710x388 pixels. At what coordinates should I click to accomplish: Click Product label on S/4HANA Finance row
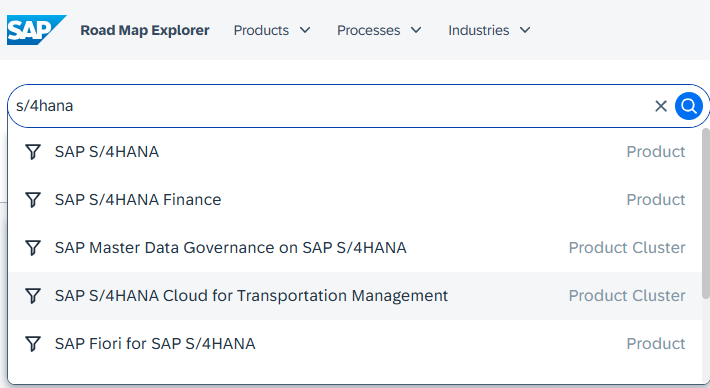656,200
